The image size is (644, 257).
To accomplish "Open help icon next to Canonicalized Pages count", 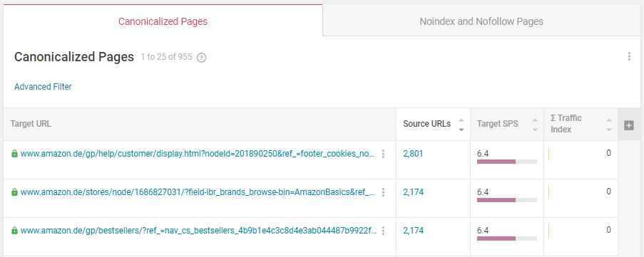I will 201,58.
